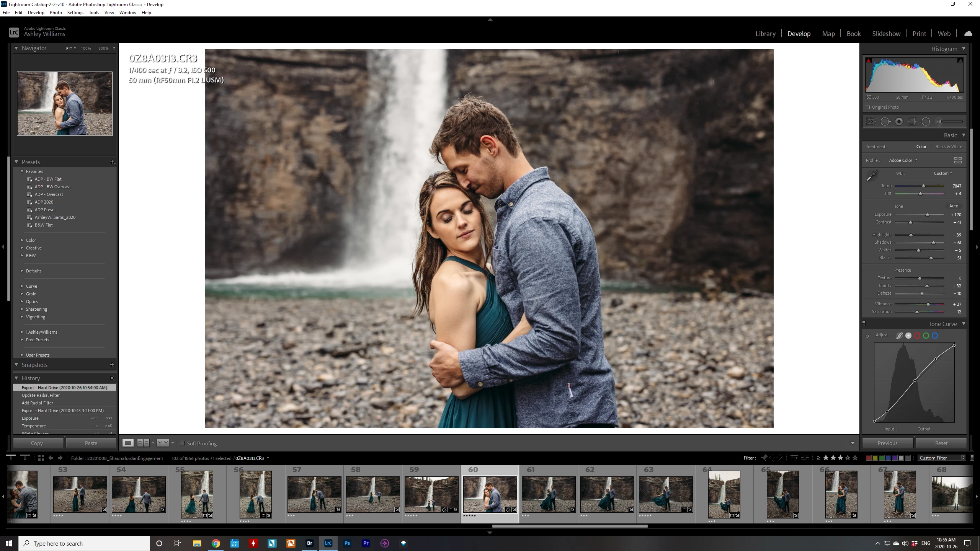Switch to the Library module

(765, 34)
